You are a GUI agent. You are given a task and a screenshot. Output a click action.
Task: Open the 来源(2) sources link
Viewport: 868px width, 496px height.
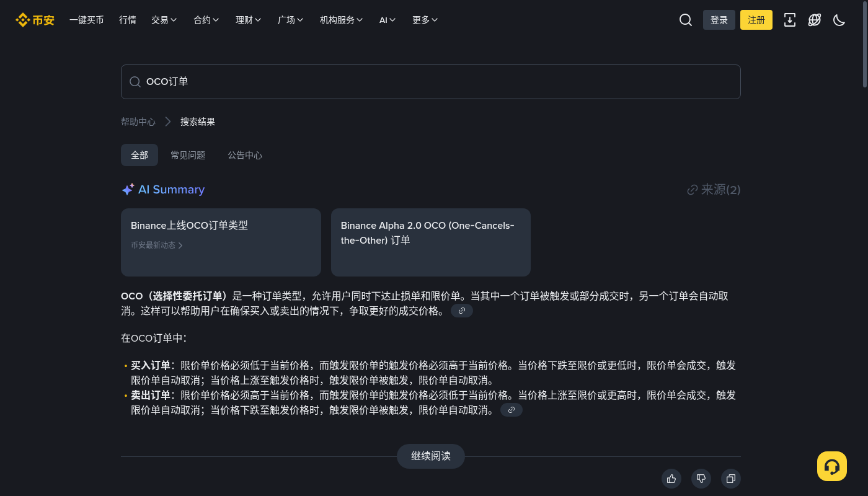[x=714, y=190]
